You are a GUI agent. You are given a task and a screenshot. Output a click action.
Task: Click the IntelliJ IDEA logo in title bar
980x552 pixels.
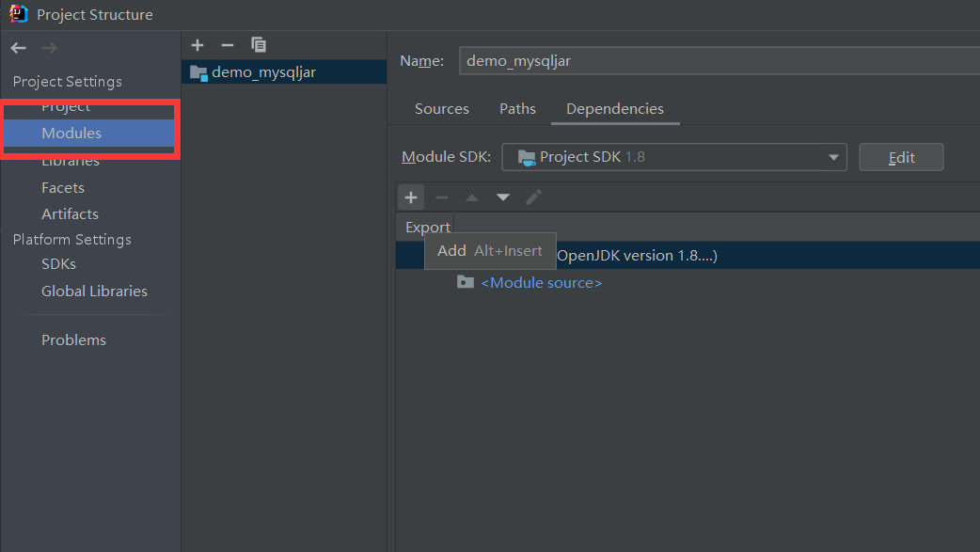tap(19, 14)
